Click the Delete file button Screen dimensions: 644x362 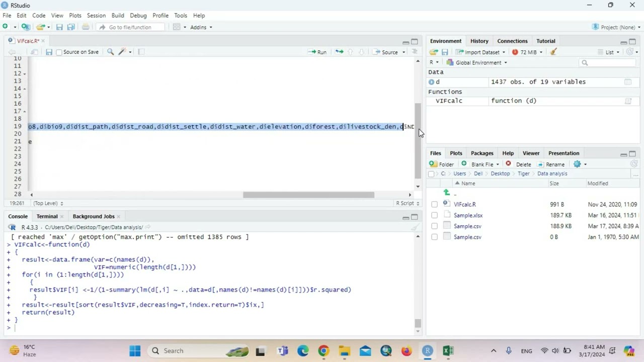[518, 164]
